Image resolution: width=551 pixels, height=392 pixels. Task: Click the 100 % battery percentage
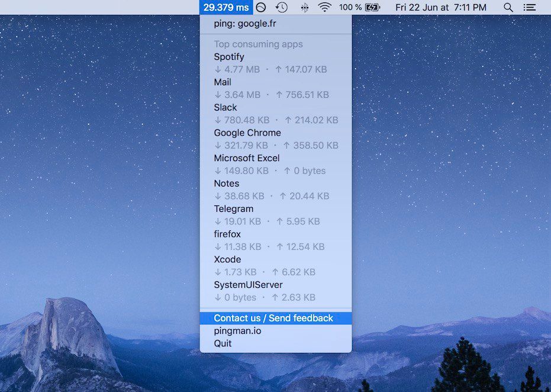coord(350,7)
